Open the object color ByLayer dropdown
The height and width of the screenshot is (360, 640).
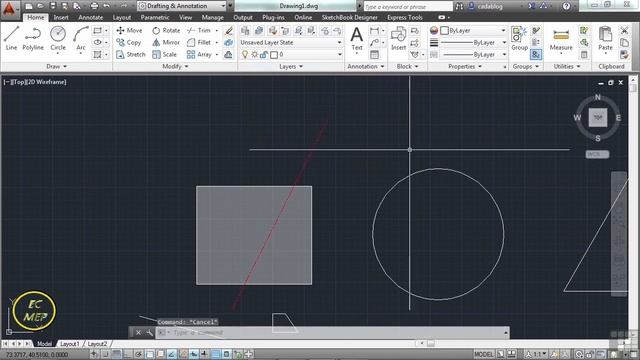[473, 30]
